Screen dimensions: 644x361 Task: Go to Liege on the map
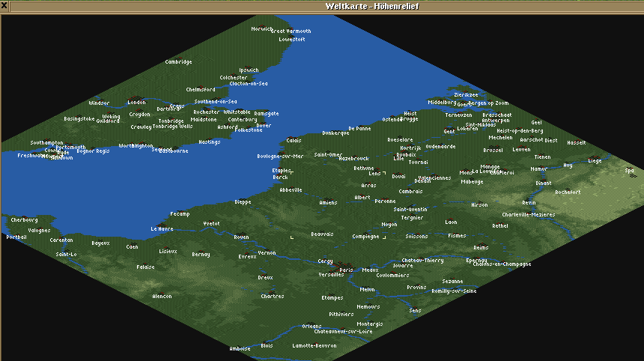tap(595, 160)
